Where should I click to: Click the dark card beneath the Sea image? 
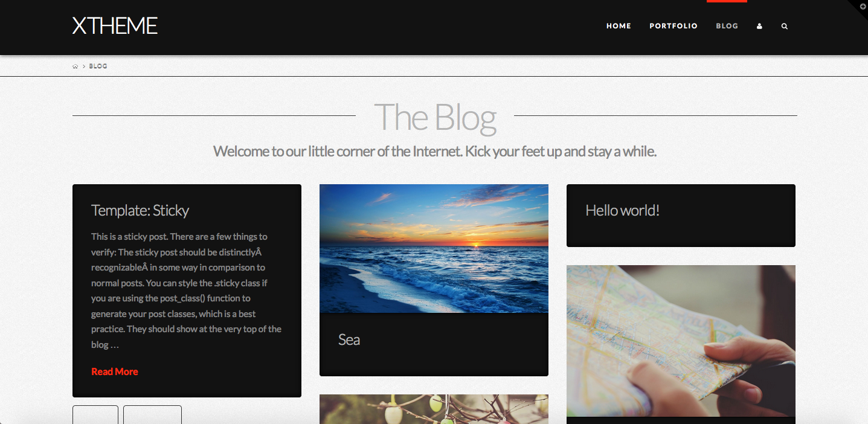pyautogui.click(x=434, y=344)
